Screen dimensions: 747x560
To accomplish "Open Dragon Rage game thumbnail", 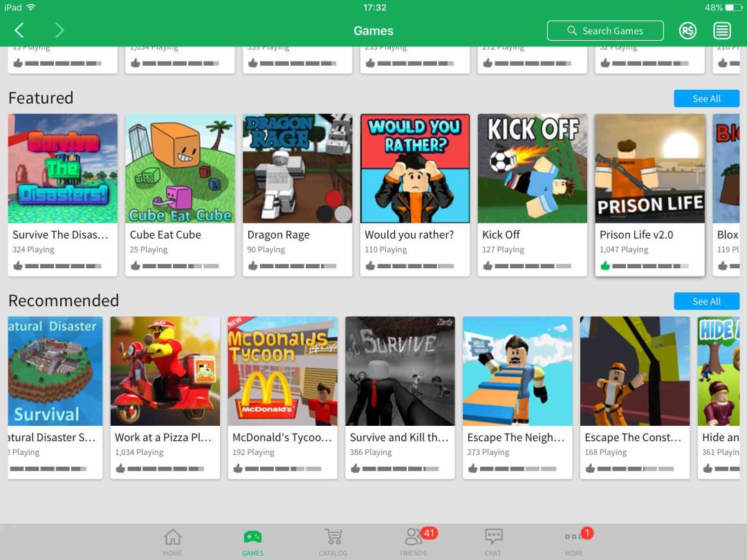I will 297,168.
